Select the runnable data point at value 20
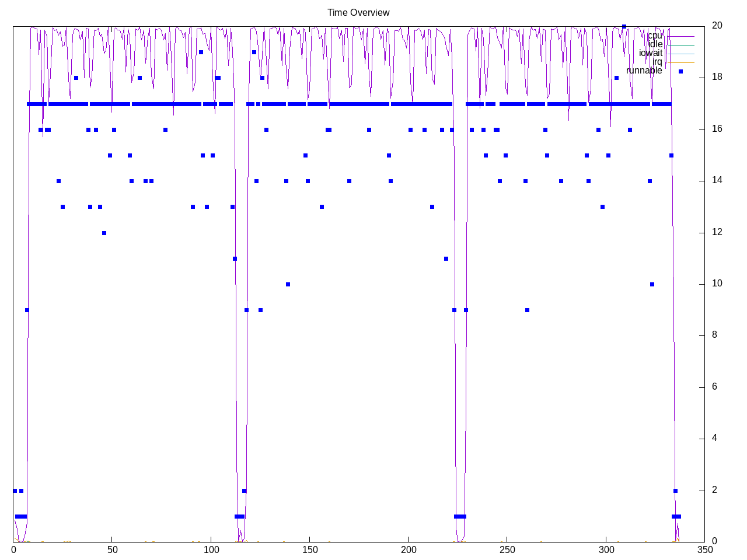Screen dimensions: 747x560 pyautogui.click(x=624, y=26)
